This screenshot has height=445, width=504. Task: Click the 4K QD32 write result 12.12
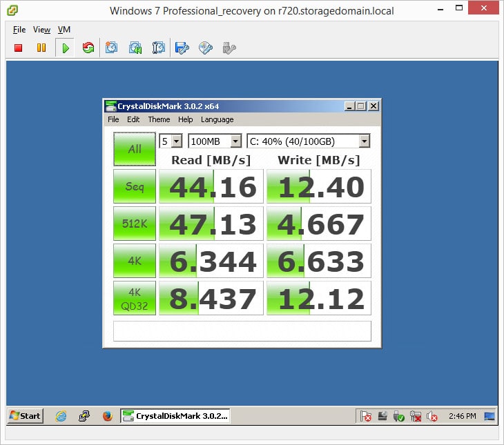[319, 298]
